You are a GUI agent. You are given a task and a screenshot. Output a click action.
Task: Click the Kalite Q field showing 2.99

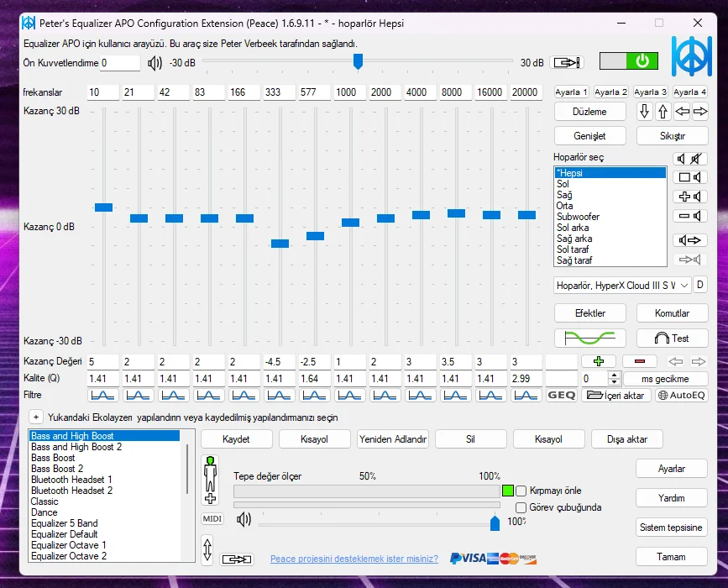click(526, 379)
